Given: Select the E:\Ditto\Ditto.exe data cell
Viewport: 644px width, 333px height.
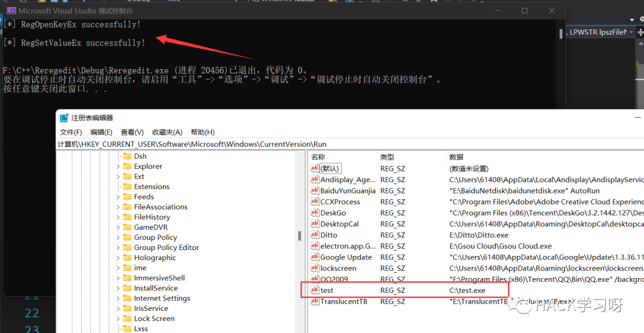Looking at the screenshot, I should (x=479, y=235).
